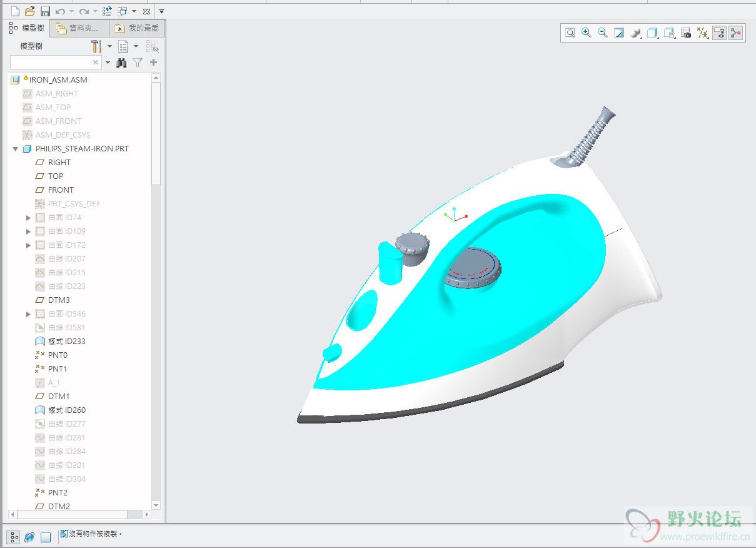756x548 pixels.
Task: Open Saved Orientations cube icon
Action: click(x=653, y=33)
